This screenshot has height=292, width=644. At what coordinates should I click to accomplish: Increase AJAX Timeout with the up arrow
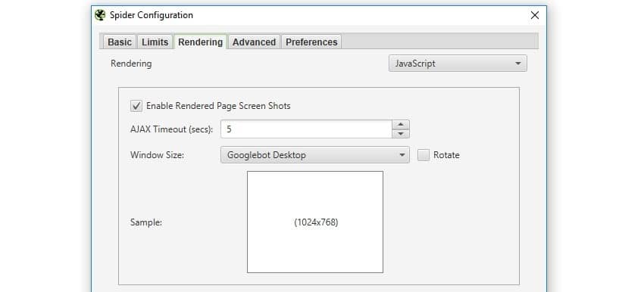click(x=401, y=125)
